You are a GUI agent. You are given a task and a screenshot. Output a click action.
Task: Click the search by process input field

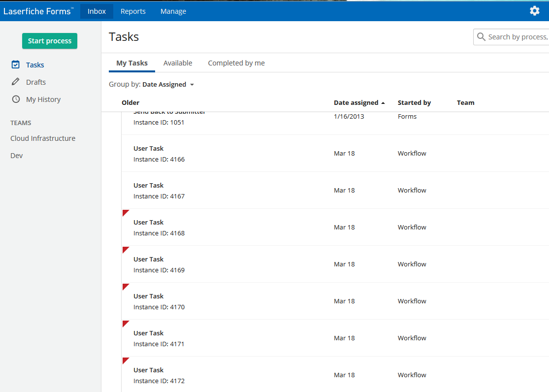[x=517, y=37]
